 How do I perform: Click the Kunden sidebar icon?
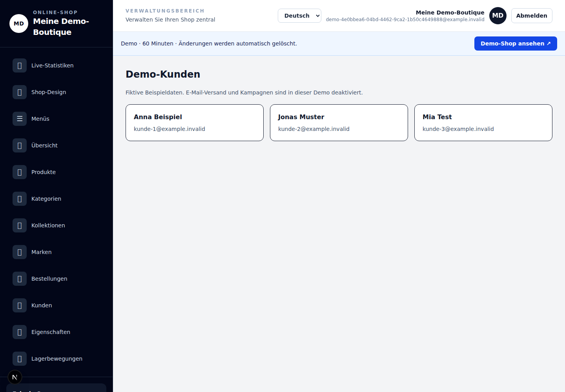(x=20, y=305)
